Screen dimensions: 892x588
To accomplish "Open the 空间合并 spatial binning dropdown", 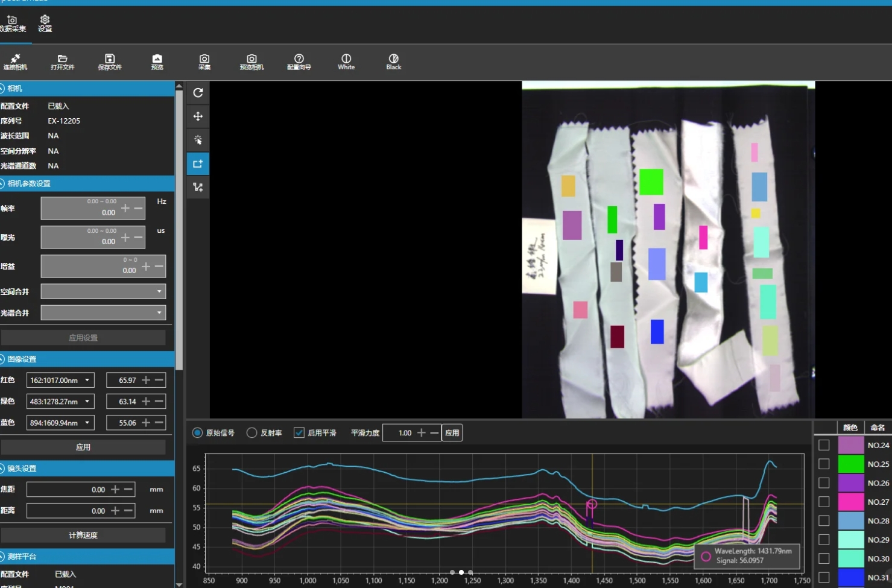I will (103, 292).
